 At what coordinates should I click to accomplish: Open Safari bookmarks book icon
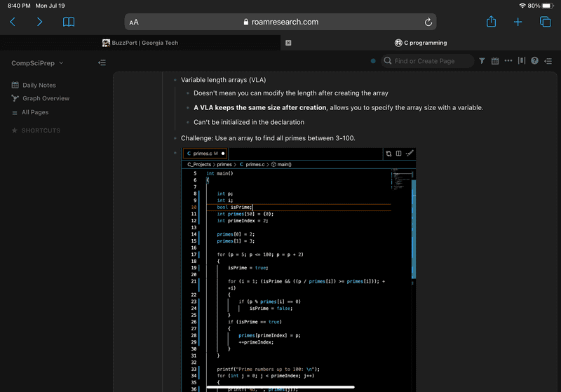click(x=69, y=22)
